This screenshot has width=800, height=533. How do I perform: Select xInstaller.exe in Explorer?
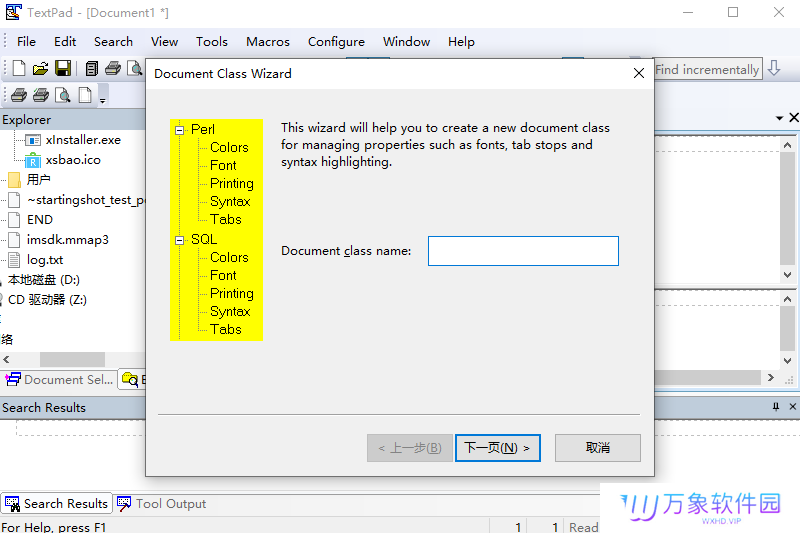[83, 140]
